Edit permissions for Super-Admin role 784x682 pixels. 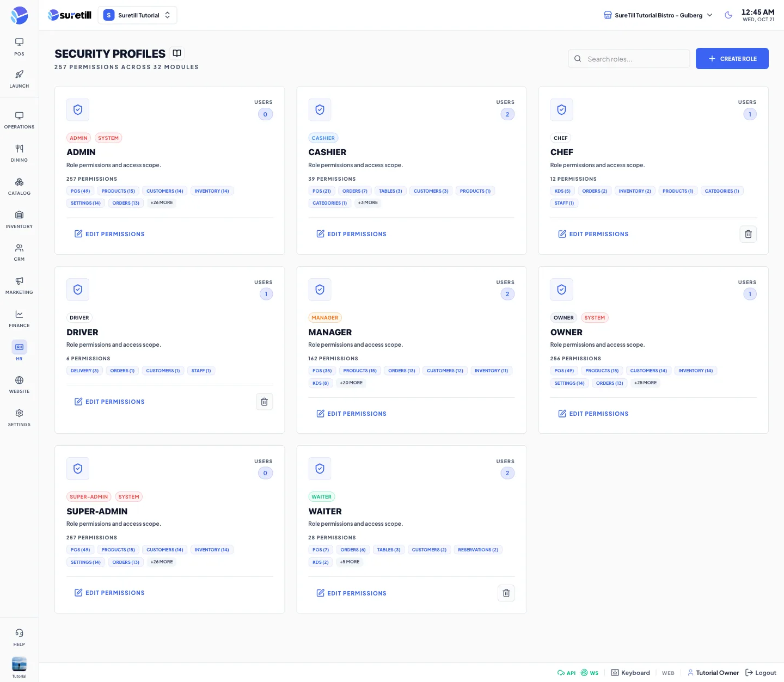coord(109,593)
